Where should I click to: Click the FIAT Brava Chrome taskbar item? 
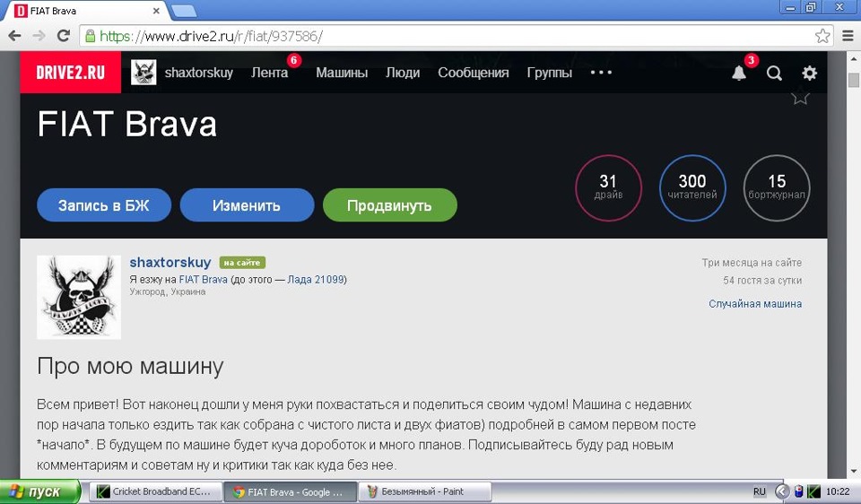[x=290, y=491]
